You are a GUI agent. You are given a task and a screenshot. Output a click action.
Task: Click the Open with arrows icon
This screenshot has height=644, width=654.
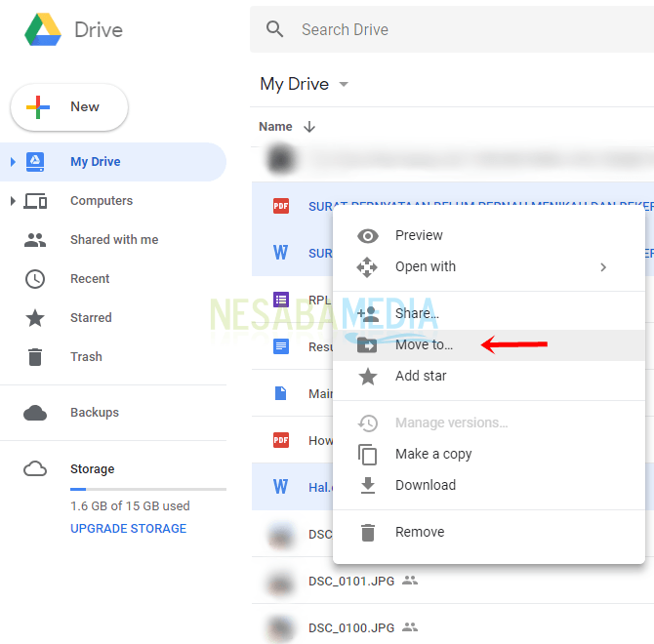click(x=367, y=267)
